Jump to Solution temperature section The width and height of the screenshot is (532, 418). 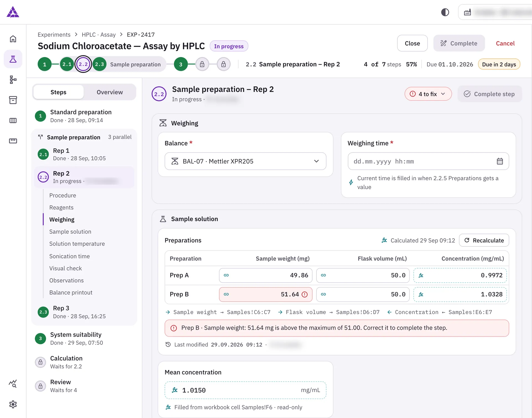[x=77, y=244]
